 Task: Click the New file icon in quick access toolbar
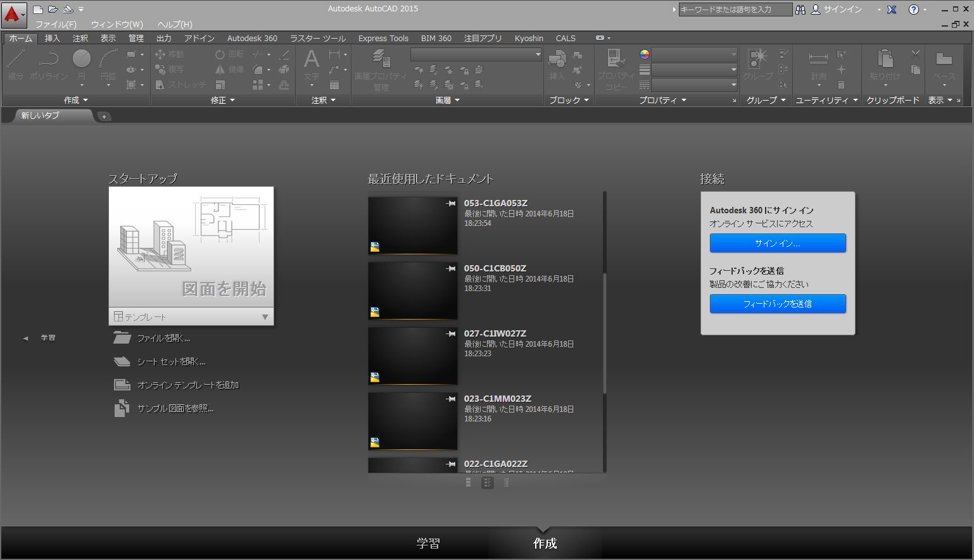[x=38, y=9]
